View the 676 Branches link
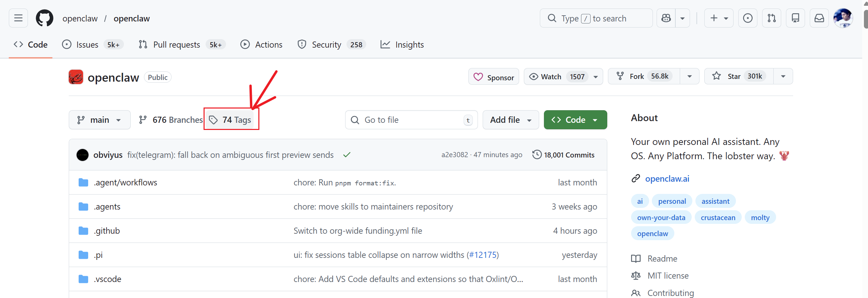The width and height of the screenshot is (868, 298). [171, 120]
